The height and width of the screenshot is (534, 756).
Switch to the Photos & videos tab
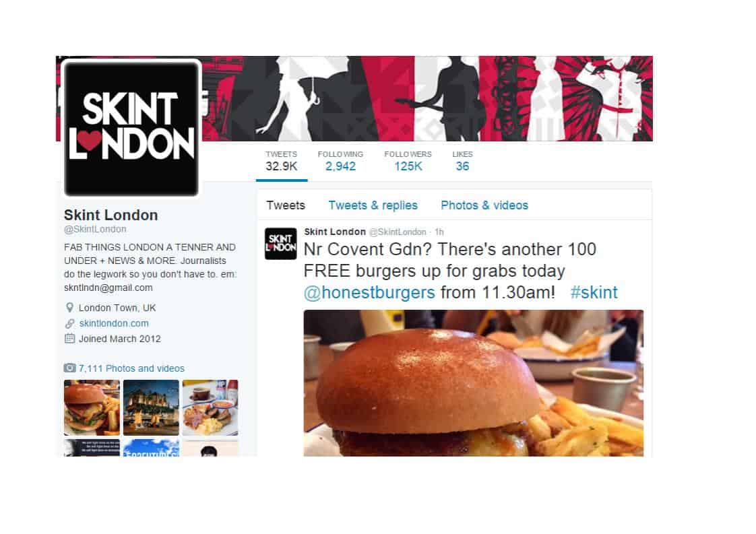484,205
